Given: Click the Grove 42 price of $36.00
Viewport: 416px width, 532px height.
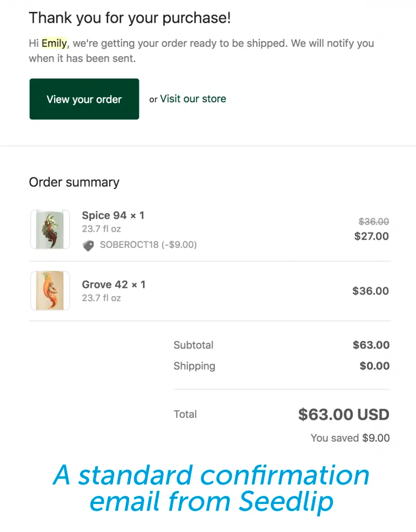Looking at the screenshot, I should 370,291.
